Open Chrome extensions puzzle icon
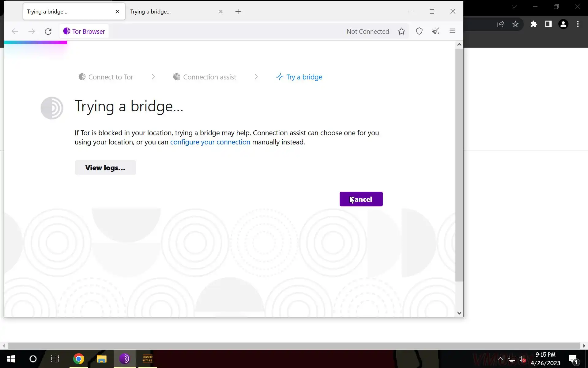This screenshot has height=368, width=588. (x=533, y=24)
